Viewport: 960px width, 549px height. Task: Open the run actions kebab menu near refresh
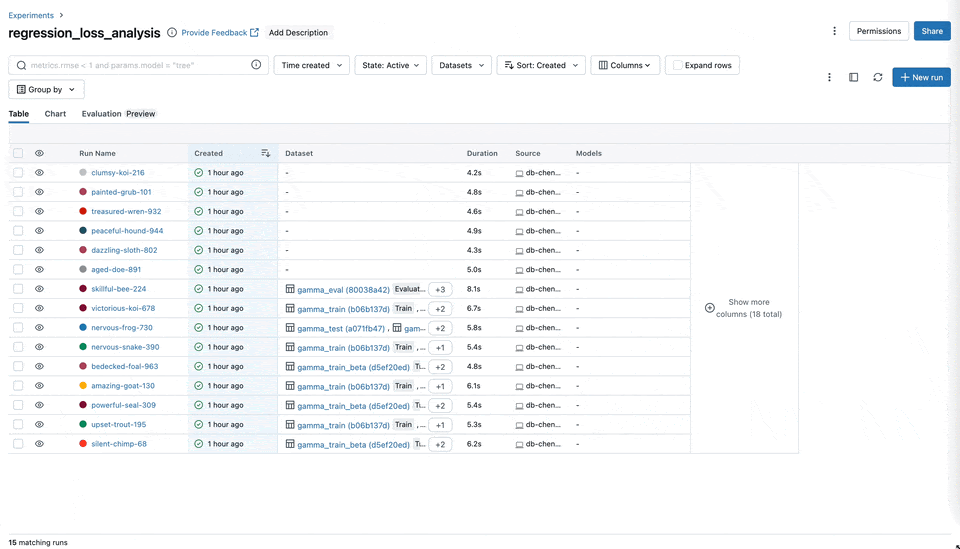coord(829,77)
